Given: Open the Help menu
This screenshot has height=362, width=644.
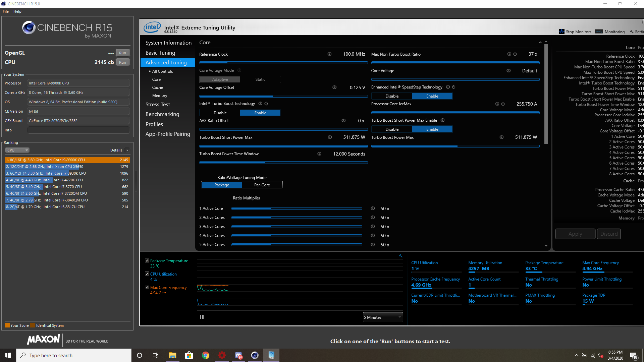Looking at the screenshot, I should (x=17, y=11).
